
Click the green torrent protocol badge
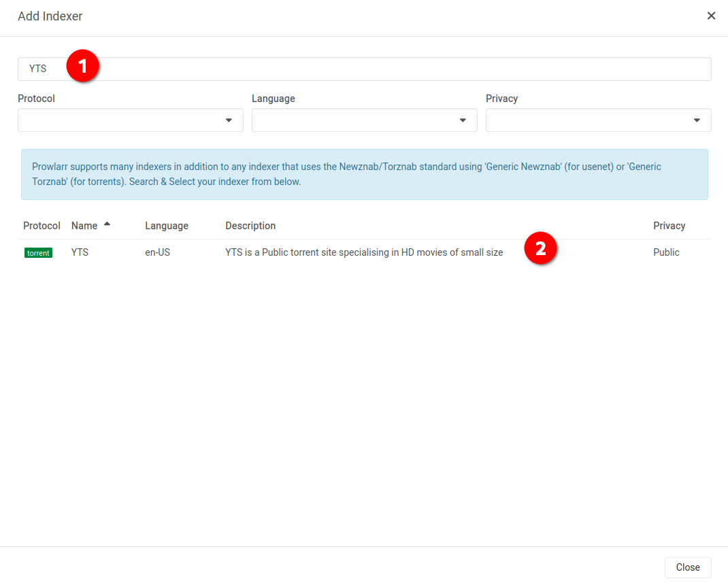(38, 252)
